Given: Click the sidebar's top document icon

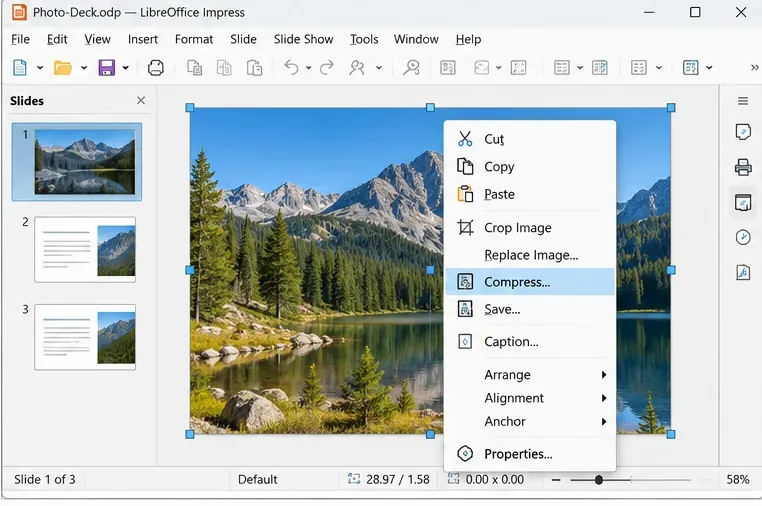Looking at the screenshot, I should pos(743,131).
